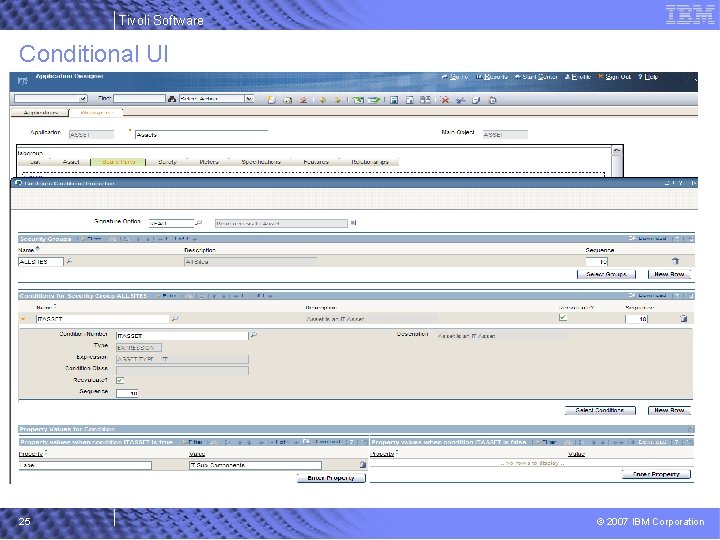Click the Sequence field in condition details
This screenshot has width=720, height=540.
point(127,393)
